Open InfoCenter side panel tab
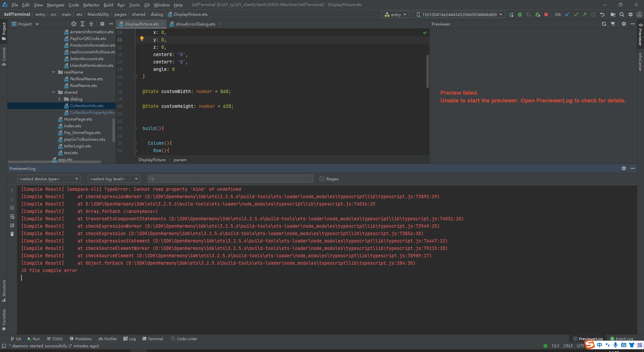Screen dimensions: 644x352 [x=640, y=61]
